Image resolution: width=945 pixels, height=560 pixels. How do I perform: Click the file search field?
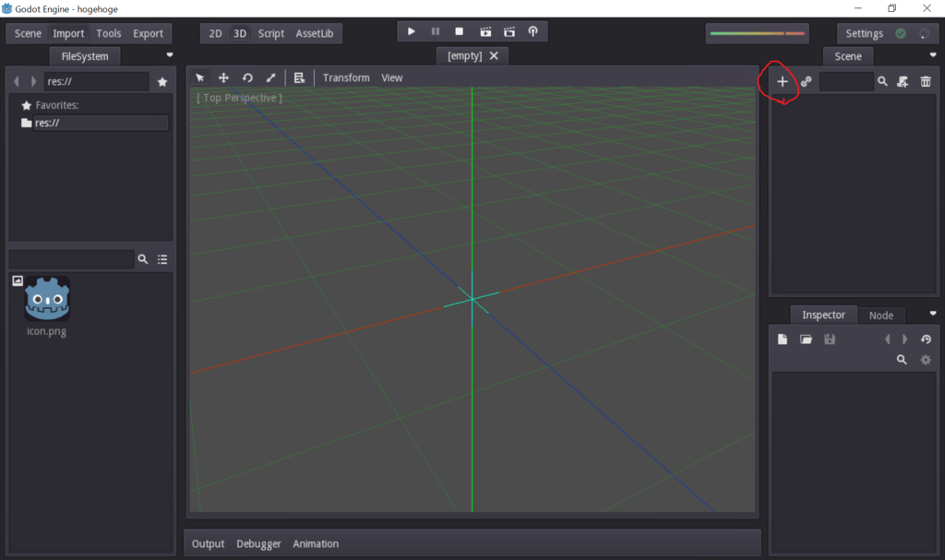(71, 259)
